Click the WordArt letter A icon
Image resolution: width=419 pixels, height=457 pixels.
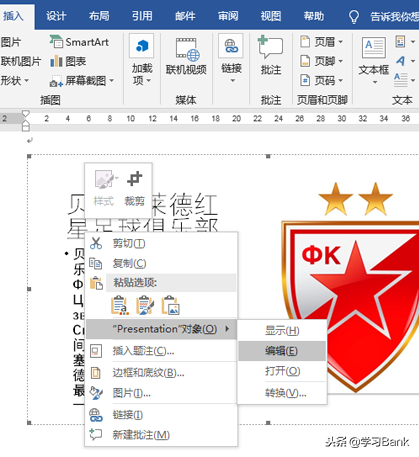[x=400, y=61]
